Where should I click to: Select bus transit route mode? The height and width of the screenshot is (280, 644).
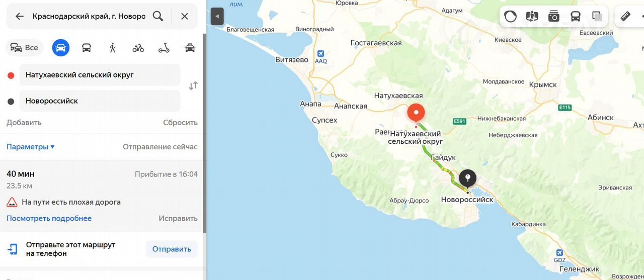pyautogui.click(x=87, y=48)
